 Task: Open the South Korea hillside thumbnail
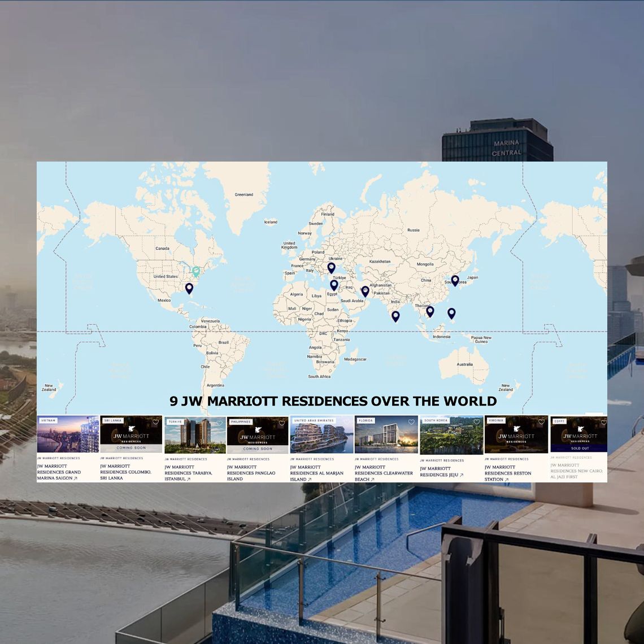[451, 436]
